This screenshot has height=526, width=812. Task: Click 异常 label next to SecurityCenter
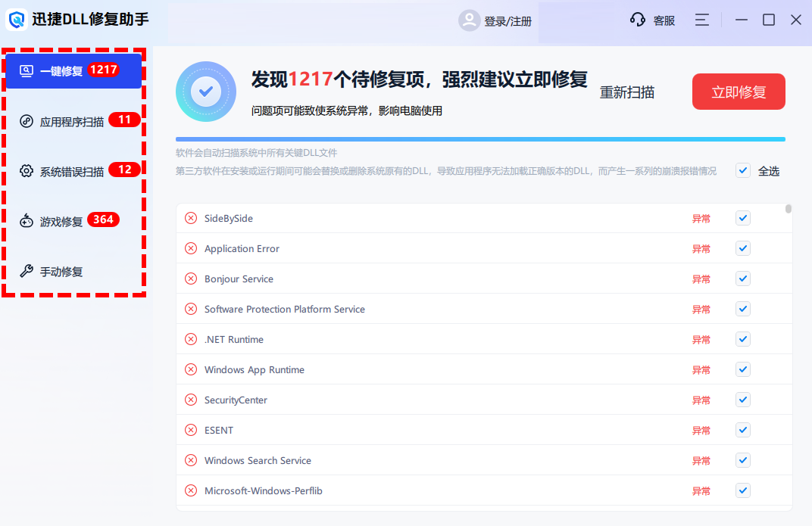(701, 400)
